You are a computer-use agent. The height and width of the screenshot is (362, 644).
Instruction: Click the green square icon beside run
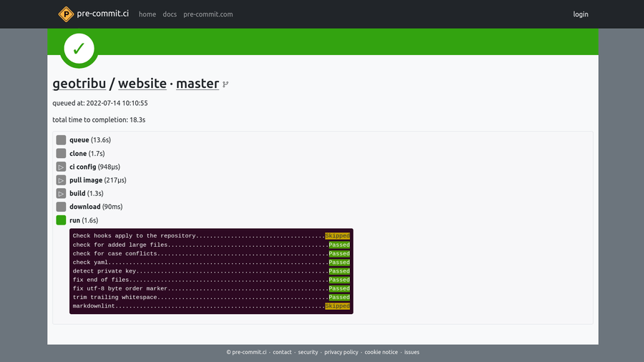pyautogui.click(x=61, y=220)
